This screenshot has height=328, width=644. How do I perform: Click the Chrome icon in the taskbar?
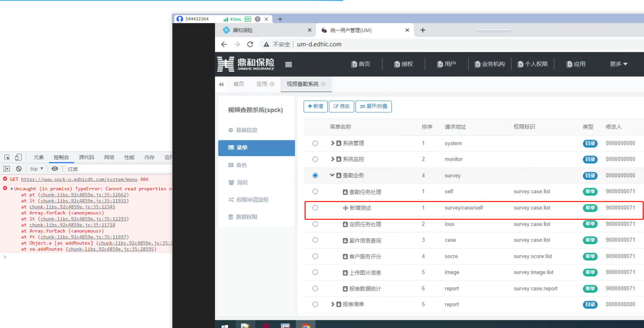pos(306,326)
